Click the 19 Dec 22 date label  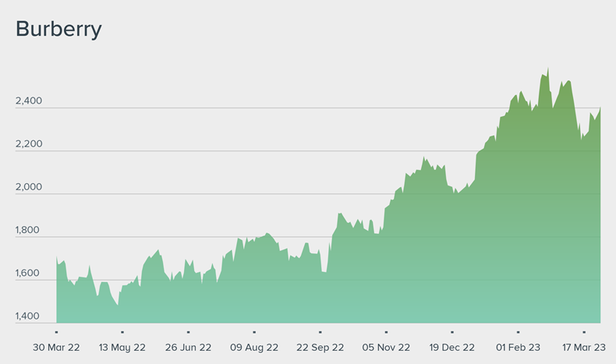point(452,348)
